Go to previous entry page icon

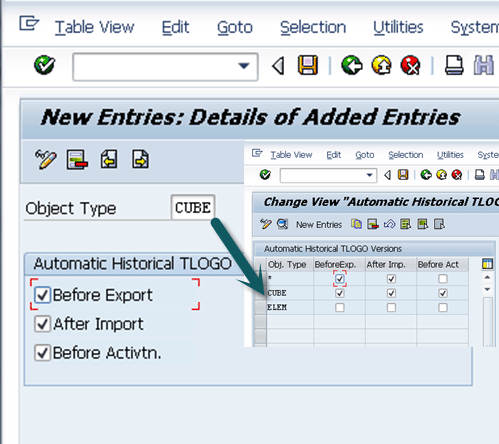(x=109, y=159)
